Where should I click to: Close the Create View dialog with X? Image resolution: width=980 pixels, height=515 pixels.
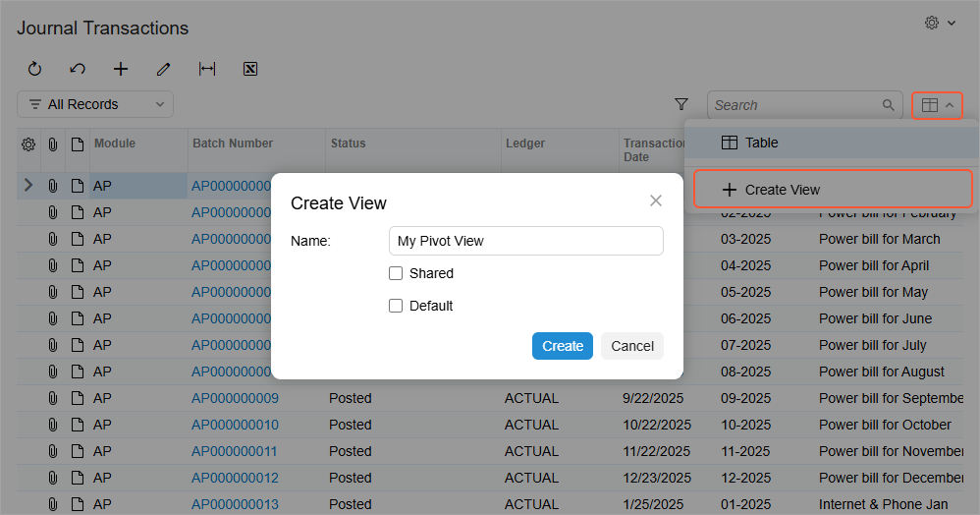(656, 200)
